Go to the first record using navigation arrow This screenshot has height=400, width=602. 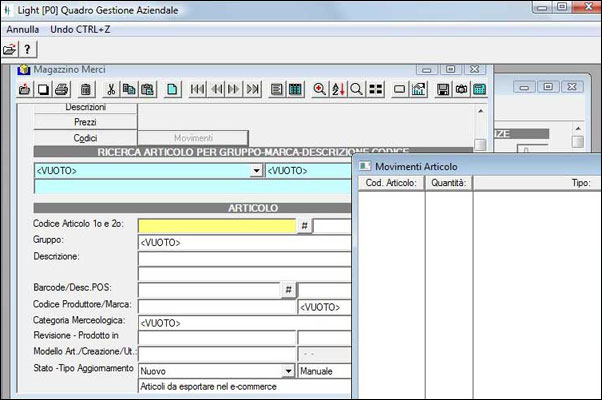click(x=198, y=89)
